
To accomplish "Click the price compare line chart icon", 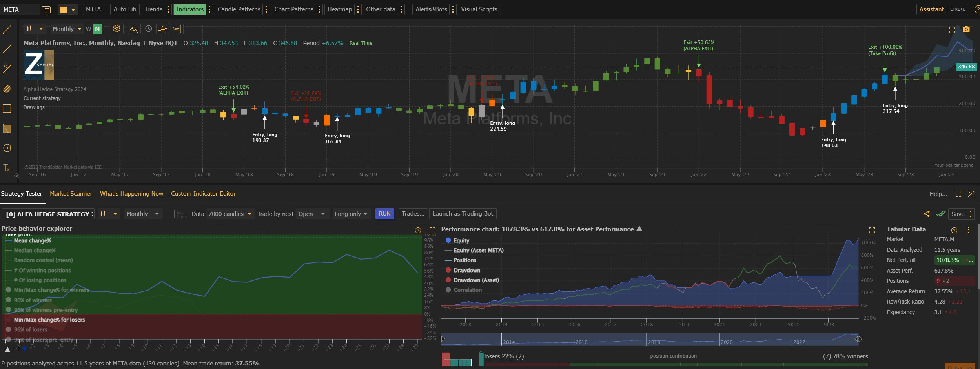I will coord(133,29).
